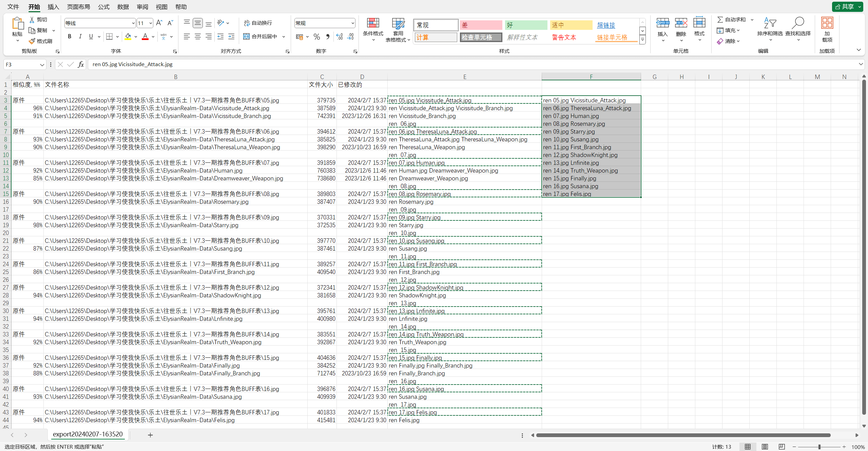Screen dimensions: 868x451
Task: Expand the Name Box dropdown
Action: [42, 64]
